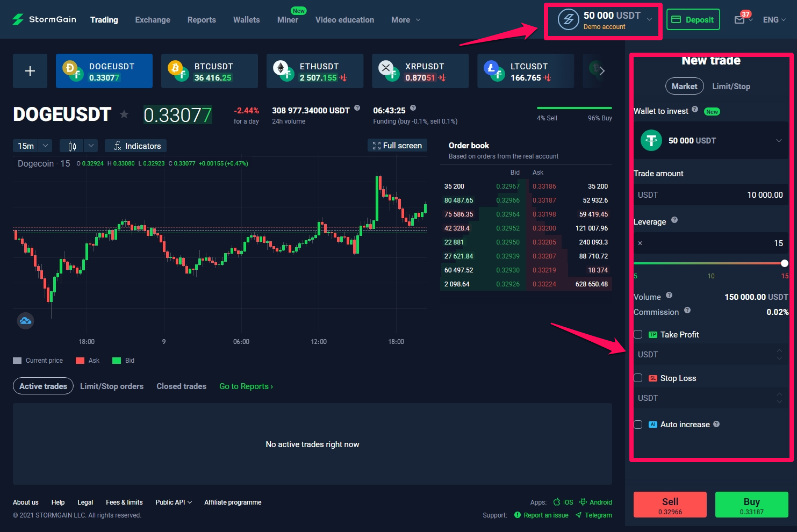Click the Leverage help question icon
The width and height of the screenshot is (797, 532).
click(674, 220)
